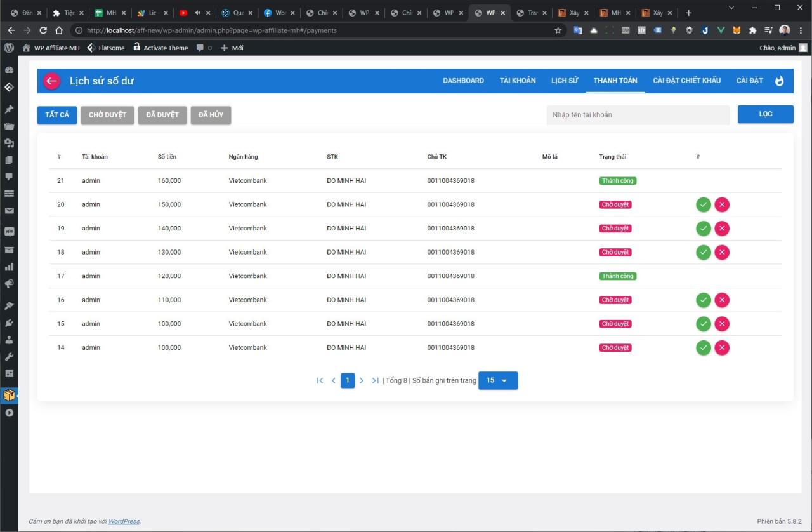
Task: Click the account name search field
Action: click(x=638, y=115)
